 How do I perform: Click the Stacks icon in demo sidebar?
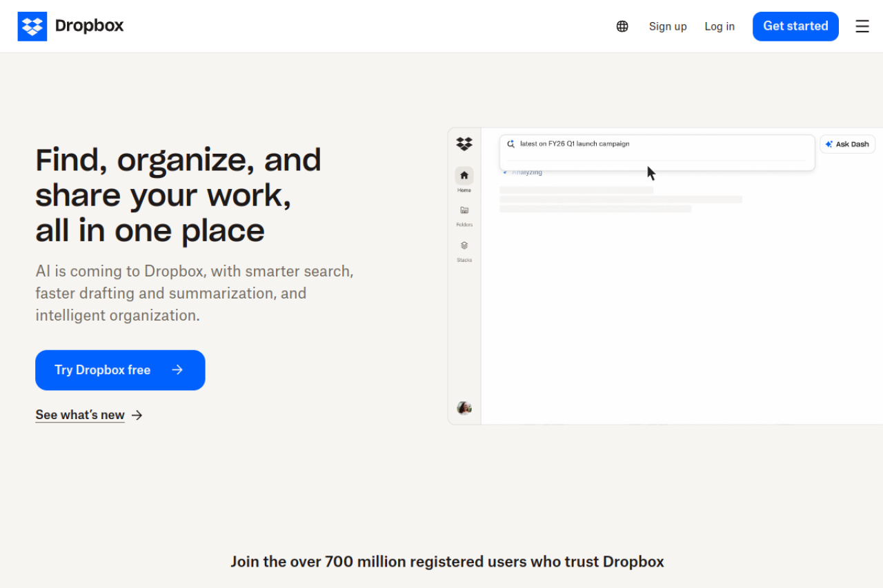tap(464, 245)
